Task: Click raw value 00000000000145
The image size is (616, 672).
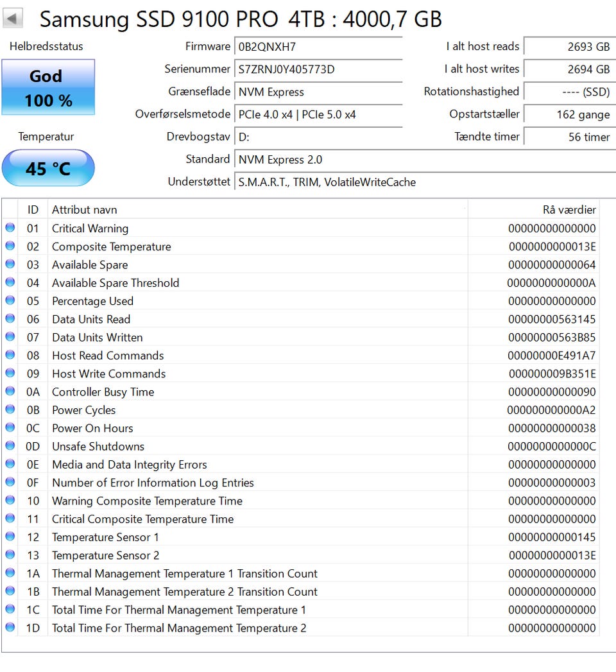Action: (x=552, y=537)
